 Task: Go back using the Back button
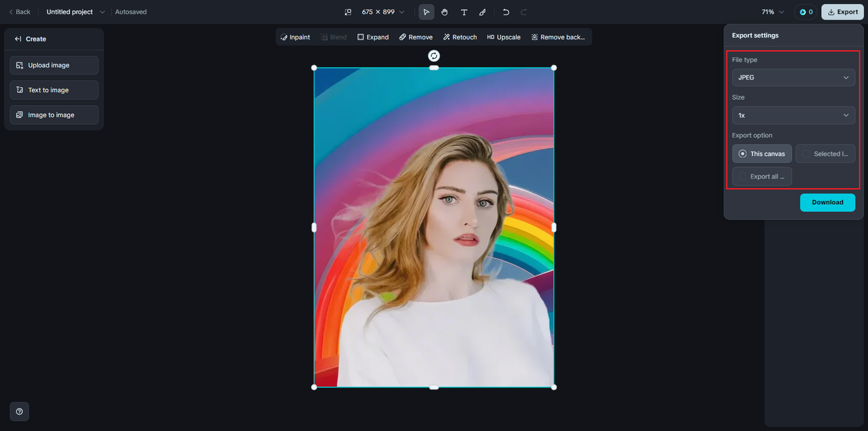click(x=20, y=12)
